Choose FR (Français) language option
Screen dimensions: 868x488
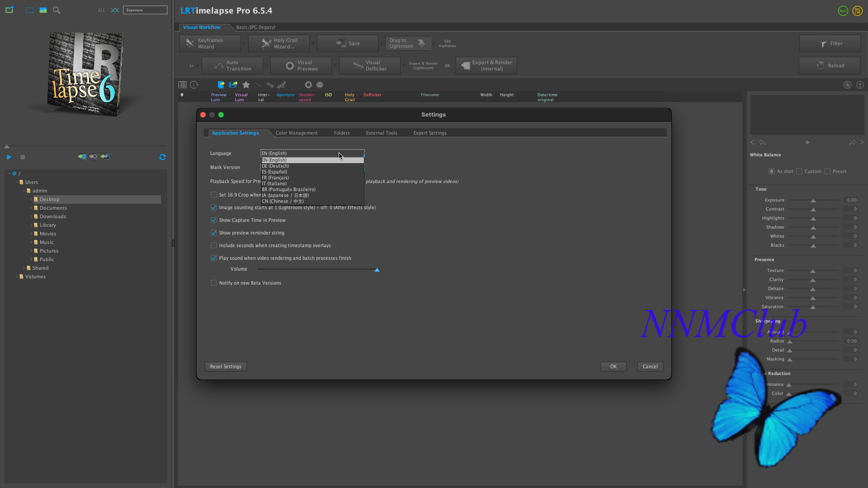(312, 178)
